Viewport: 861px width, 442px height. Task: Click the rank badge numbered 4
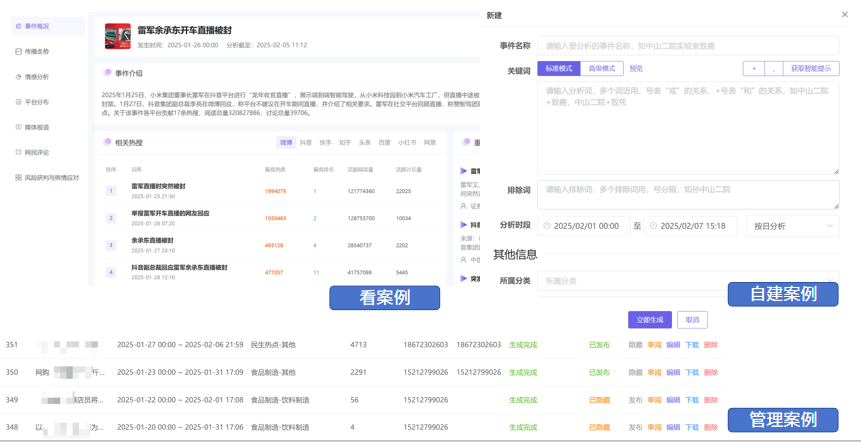tap(111, 272)
